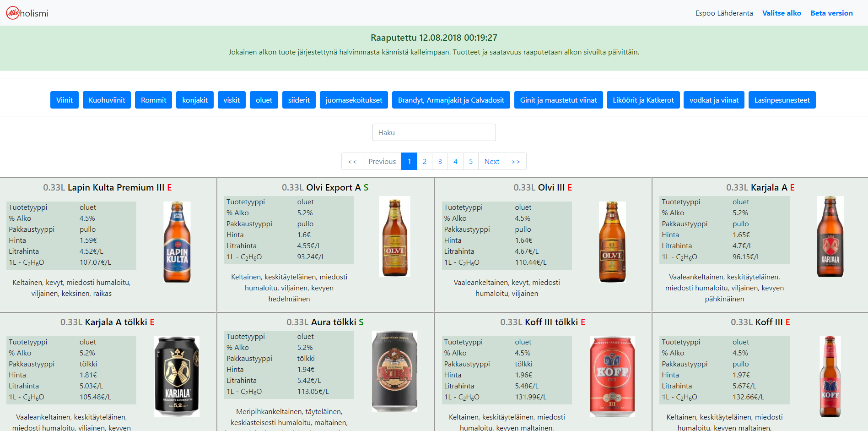Go to pagination page 3

pos(440,161)
